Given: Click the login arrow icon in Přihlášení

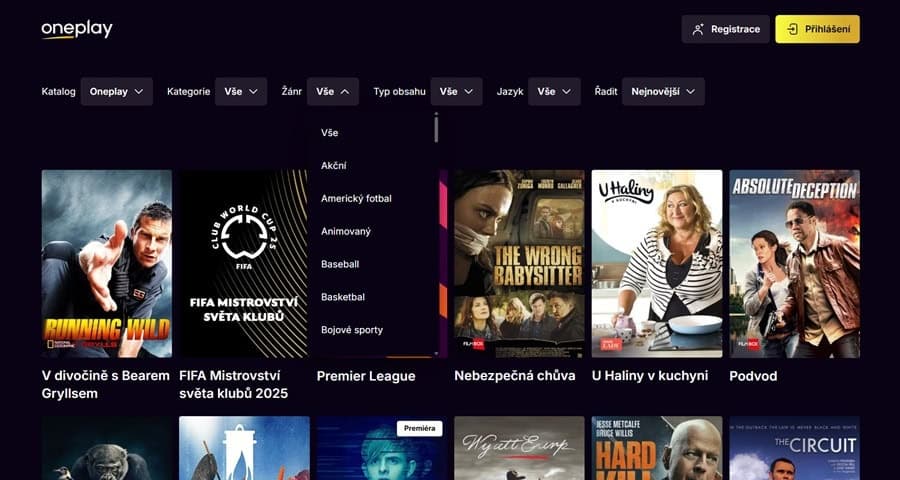Looking at the screenshot, I should [x=793, y=29].
